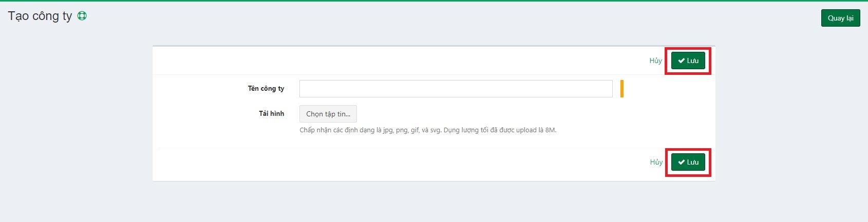This screenshot has height=222, width=868.
Task: Click the top Hủy link
Action: coord(655,60)
